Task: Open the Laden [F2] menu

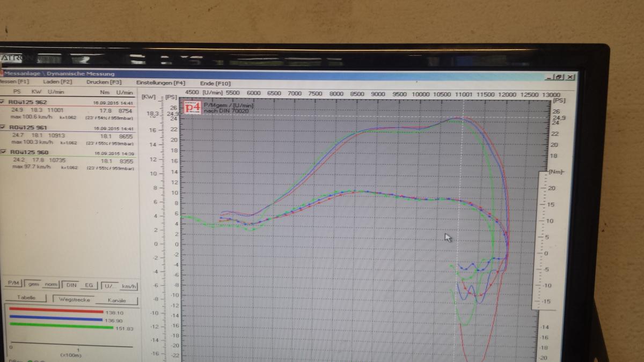Action: click(57, 82)
